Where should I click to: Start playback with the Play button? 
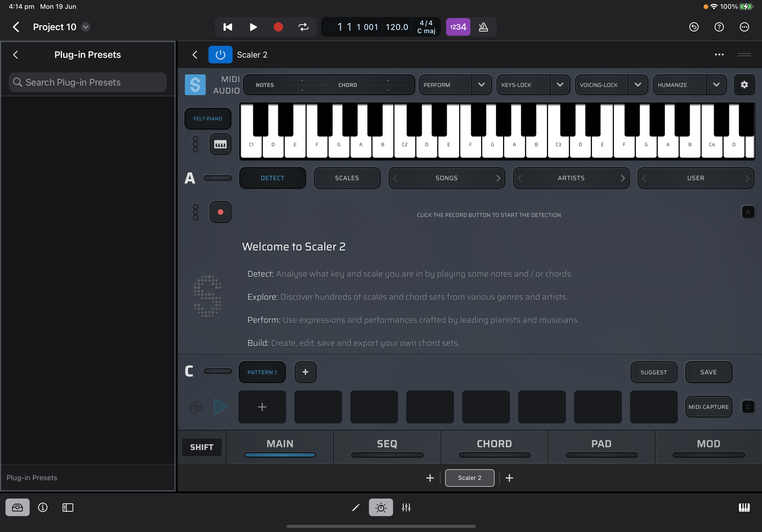click(x=253, y=27)
